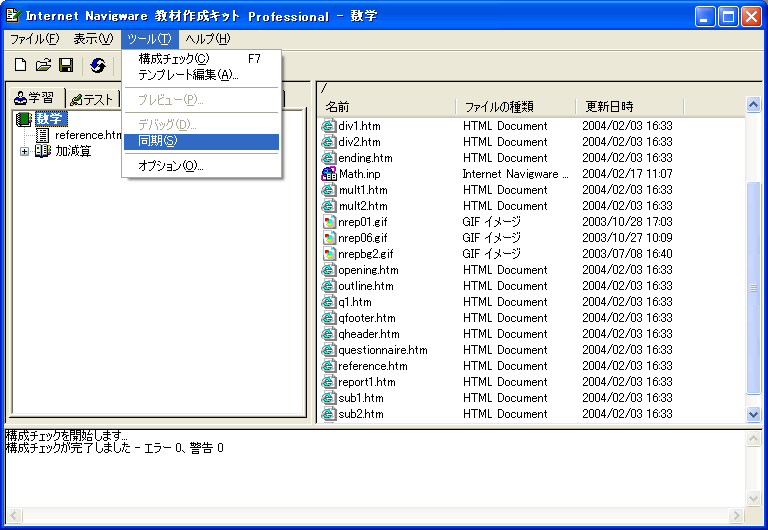Open オプション(O)... from the menu
The image size is (768, 530).
click(x=170, y=166)
